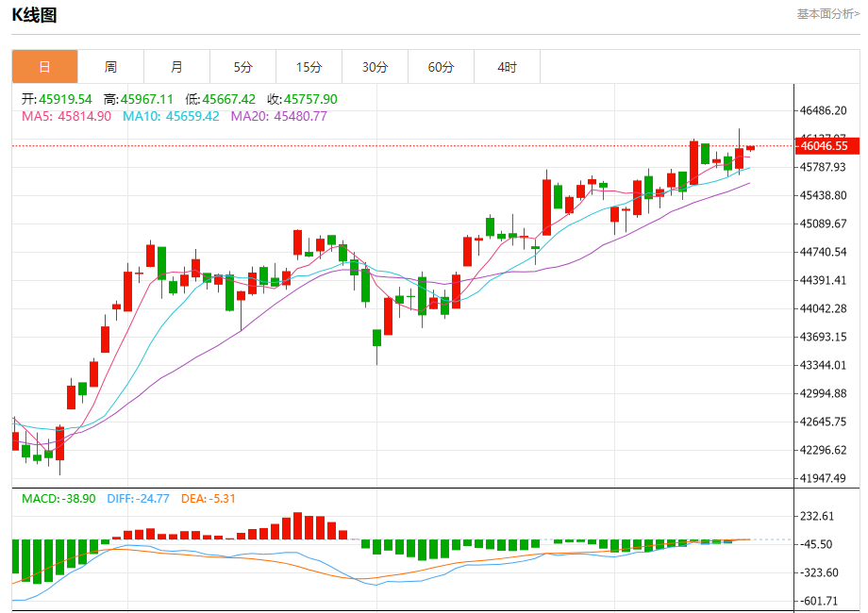The height and width of the screenshot is (613, 868).
Task: Open the 30分 timeframe tab
Action: coord(375,67)
